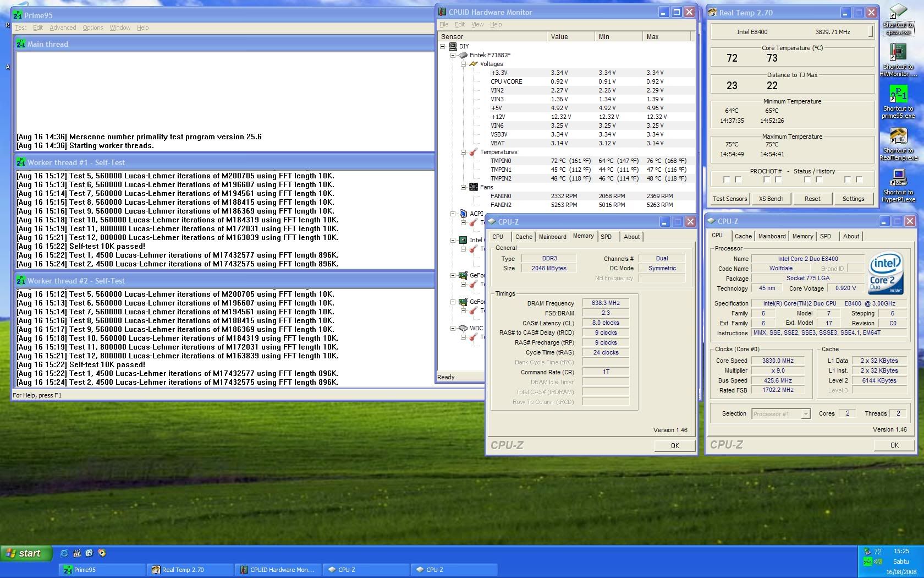This screenshot has width=924, height=578.
Task: Toggle the first PROCHOT# status checkbox
Action: click(727, 180)
